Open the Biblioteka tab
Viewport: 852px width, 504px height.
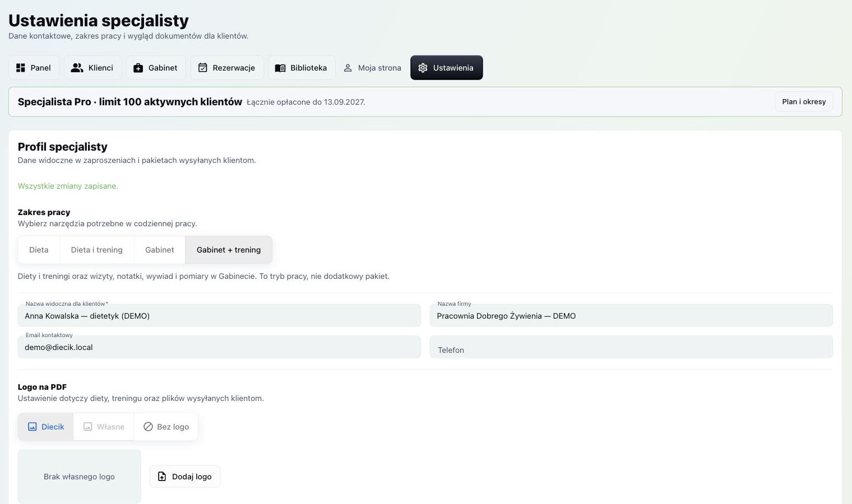tap(302, 68)
